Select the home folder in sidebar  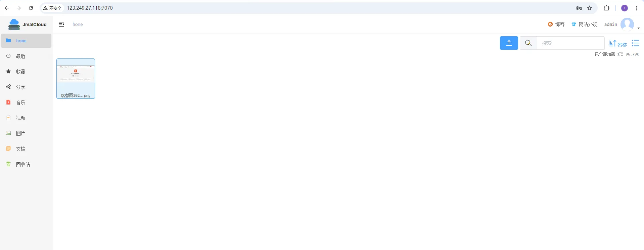tap(26, 41)
